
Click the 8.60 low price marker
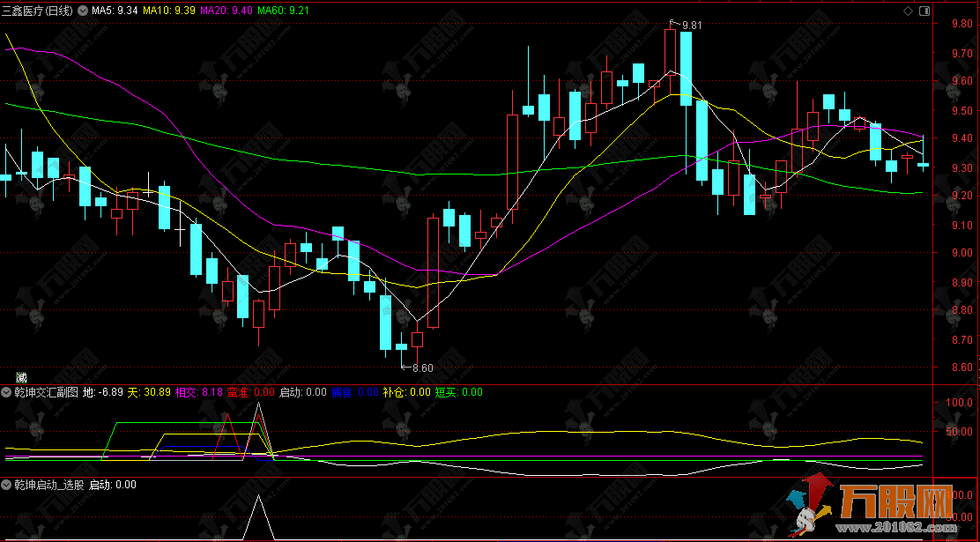click(x=422, y=368)
